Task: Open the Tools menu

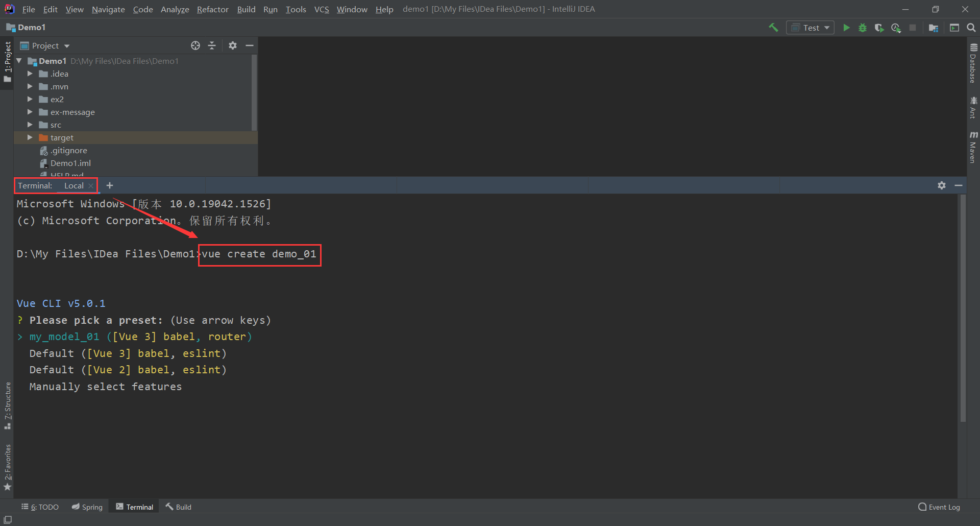Action: pos(296,9)
